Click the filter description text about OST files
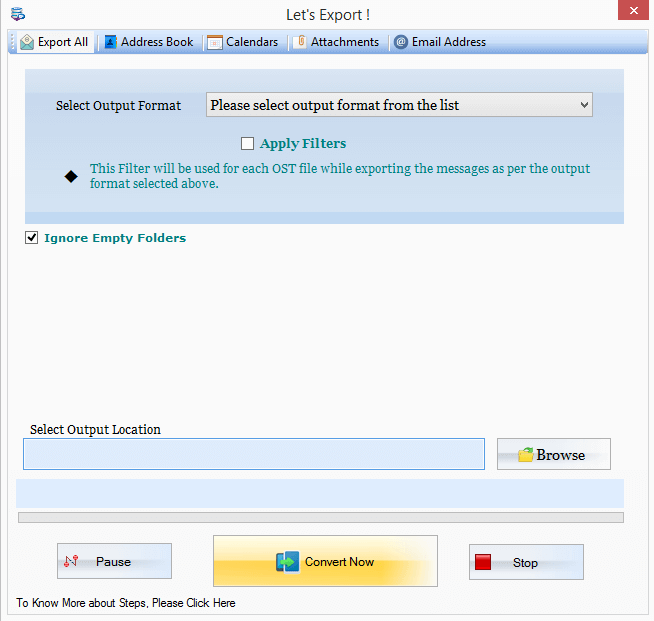654x621 pixels. click(340, 176)
